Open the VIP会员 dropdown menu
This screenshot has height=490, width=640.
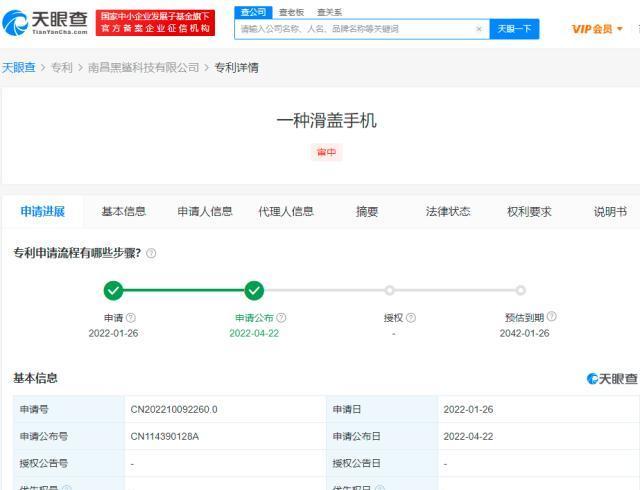tap(597, 29)
